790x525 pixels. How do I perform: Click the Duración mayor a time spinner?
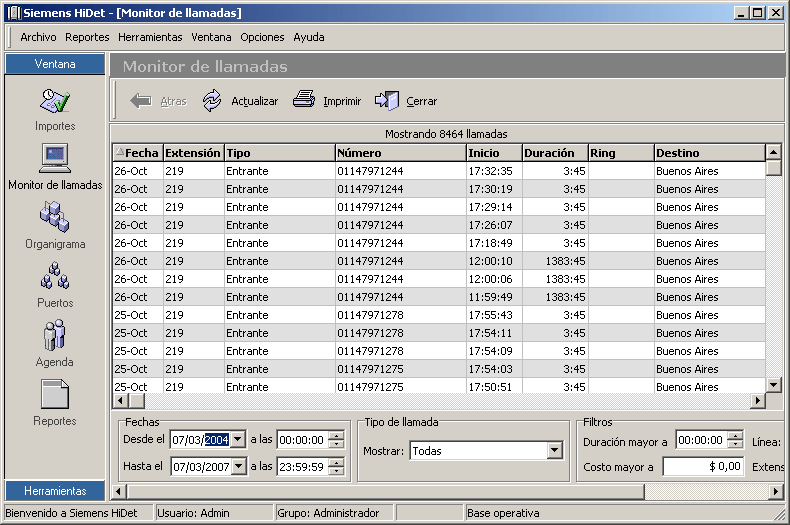point(735,440)
